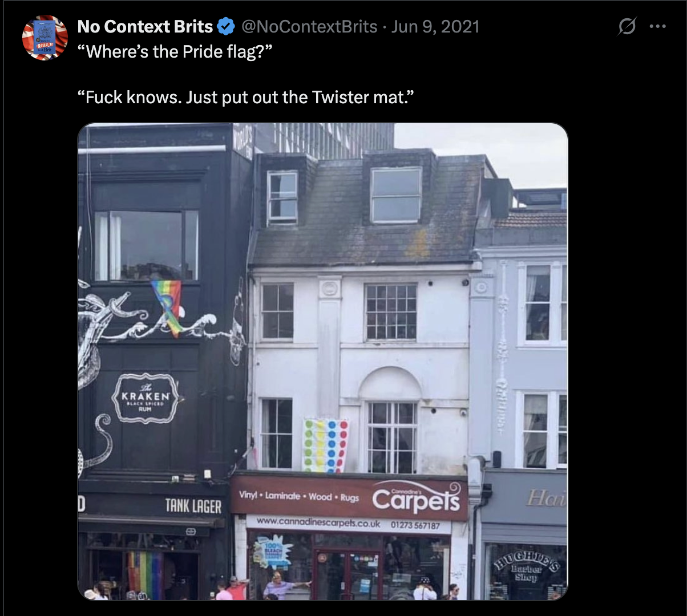Viewport: 687px width, 616px height.
Task: Click the 01273 567187 phone number sign
Action: pyautogui.click(x=415, y=525)
